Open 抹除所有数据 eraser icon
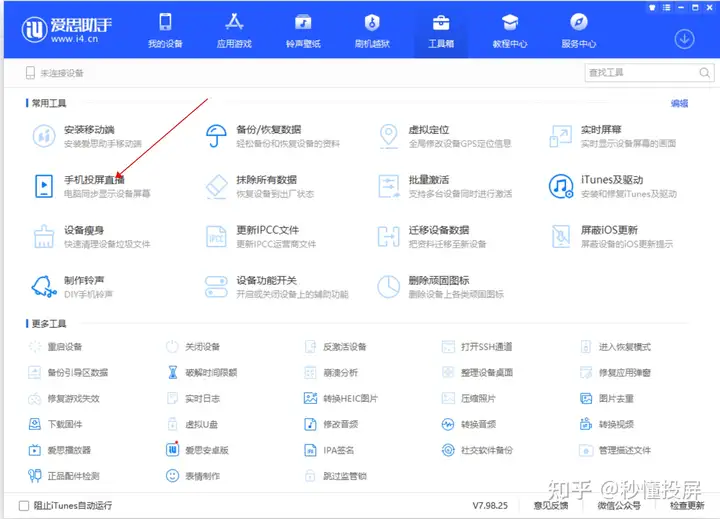This screenshot has width=720, height=519. tap(216, 186)
